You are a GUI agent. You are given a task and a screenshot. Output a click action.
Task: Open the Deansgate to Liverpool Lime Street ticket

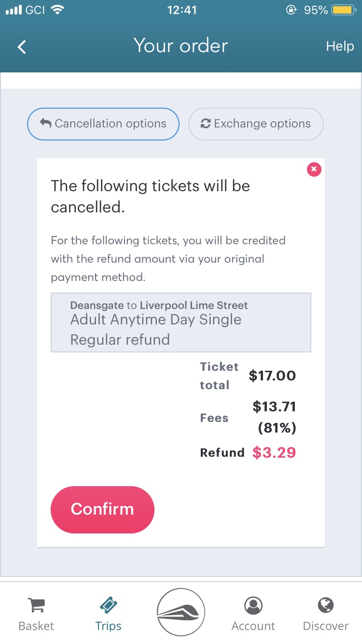point(181,322)
